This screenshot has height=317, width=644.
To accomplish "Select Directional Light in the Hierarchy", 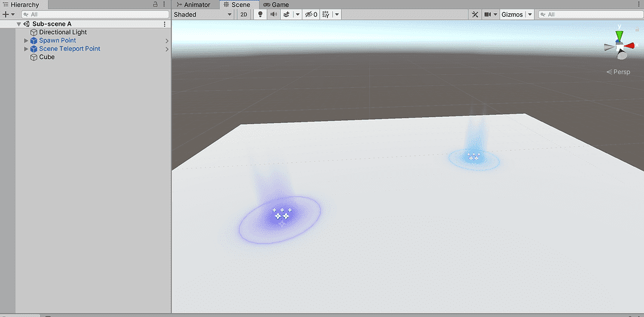I will coord(63,32).
